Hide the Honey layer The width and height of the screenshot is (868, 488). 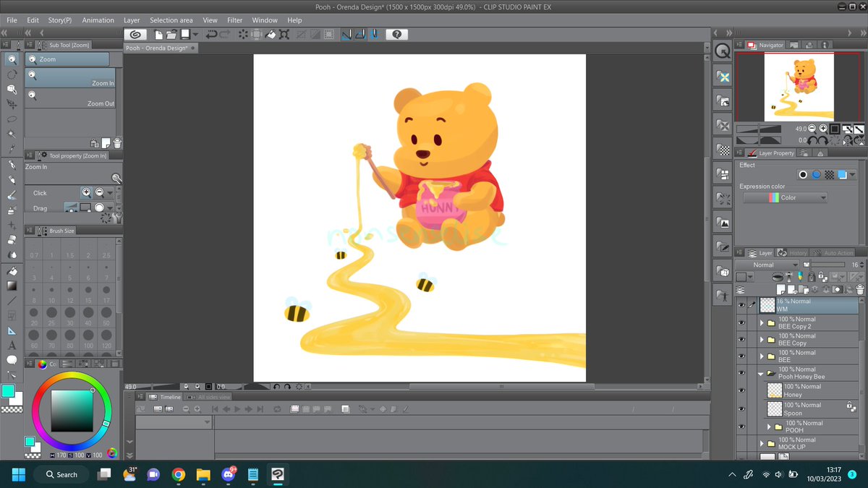point(741,390)
